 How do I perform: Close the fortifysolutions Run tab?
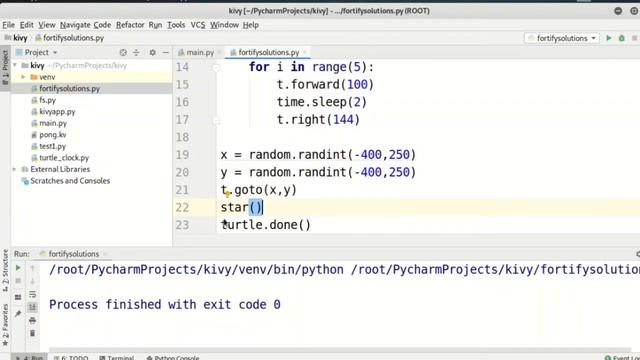click(x=104, y=254)
